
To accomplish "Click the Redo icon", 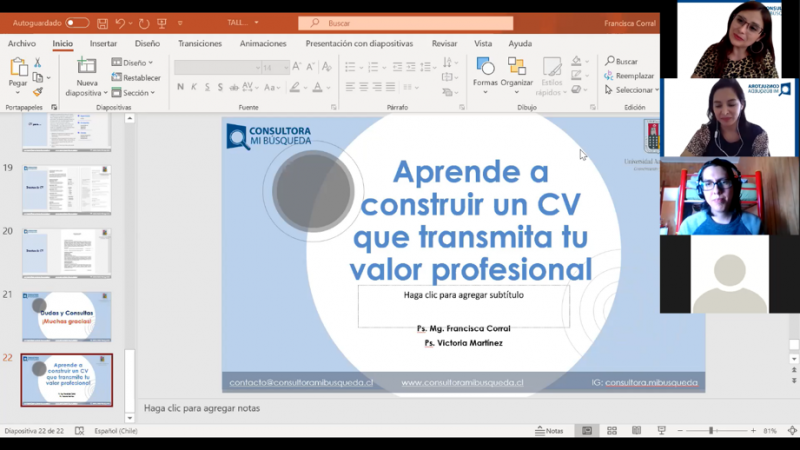I will click(x=144, y=23).
